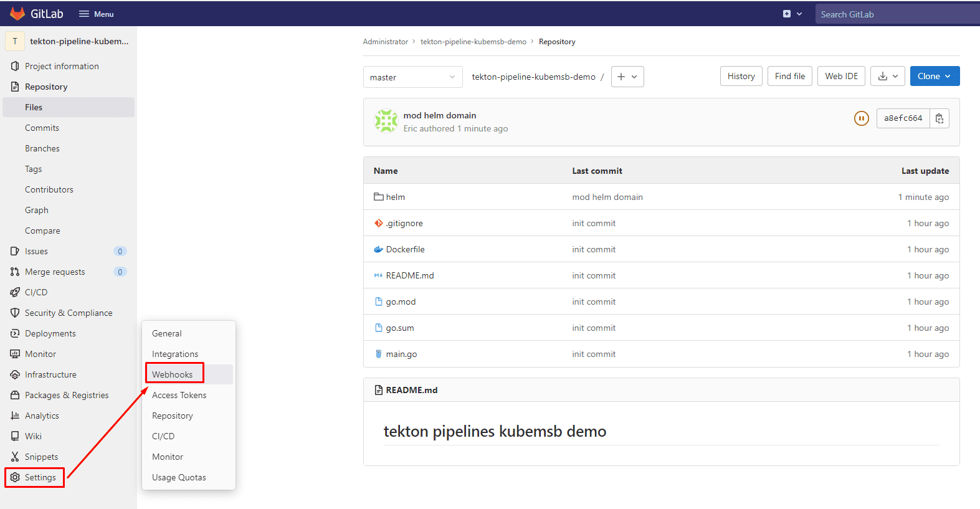
Task: Click the Analytics chart icon
Action: click(x=15, y=416)
